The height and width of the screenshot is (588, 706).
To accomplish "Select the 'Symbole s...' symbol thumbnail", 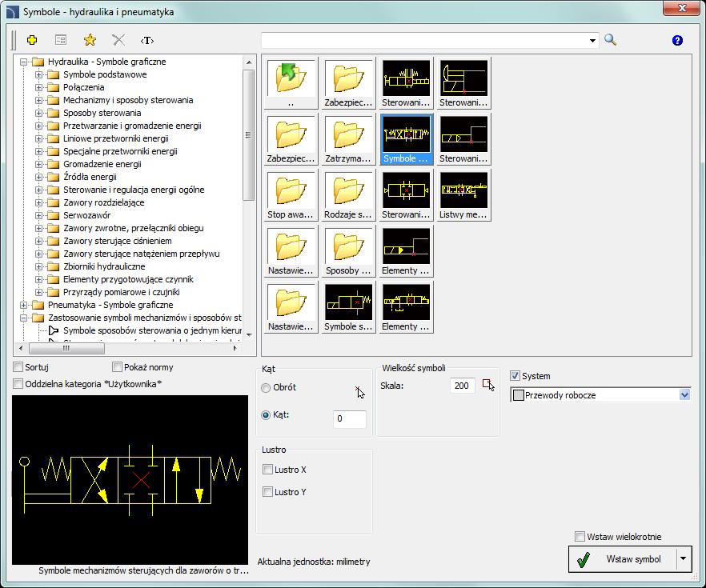I will point(348,307).
